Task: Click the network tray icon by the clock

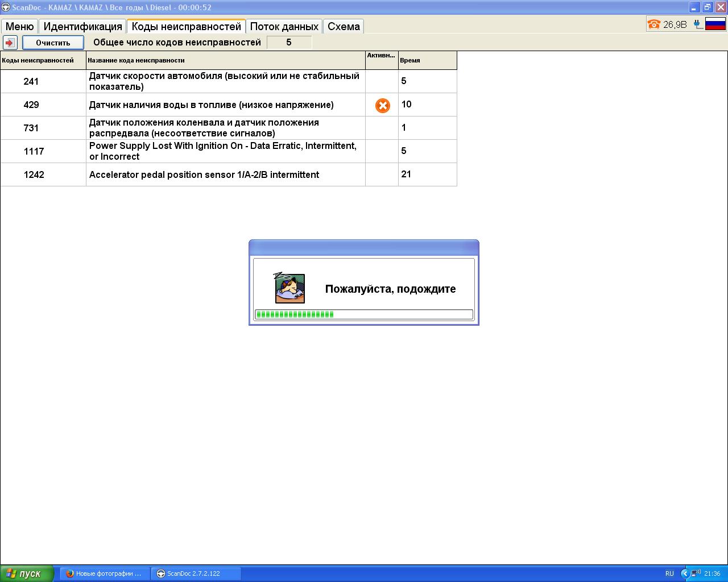Action: click(x=696, y=573)
